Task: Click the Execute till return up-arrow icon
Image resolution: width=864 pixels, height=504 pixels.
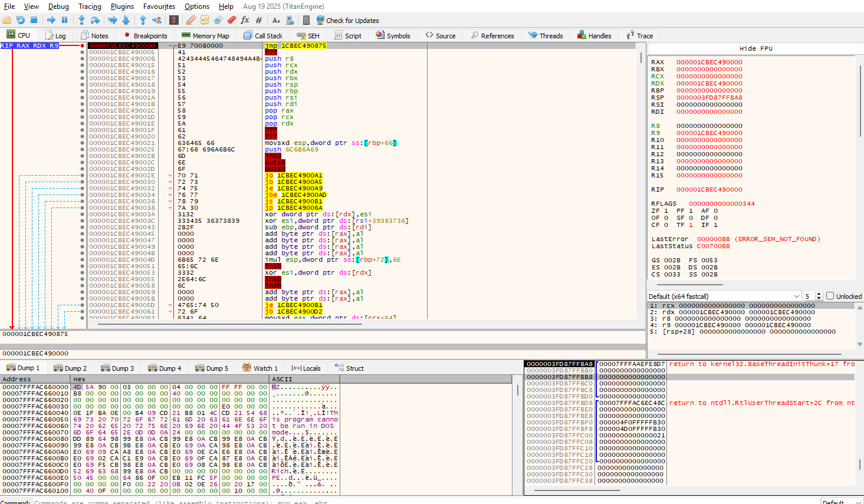Action: (143, 20)
